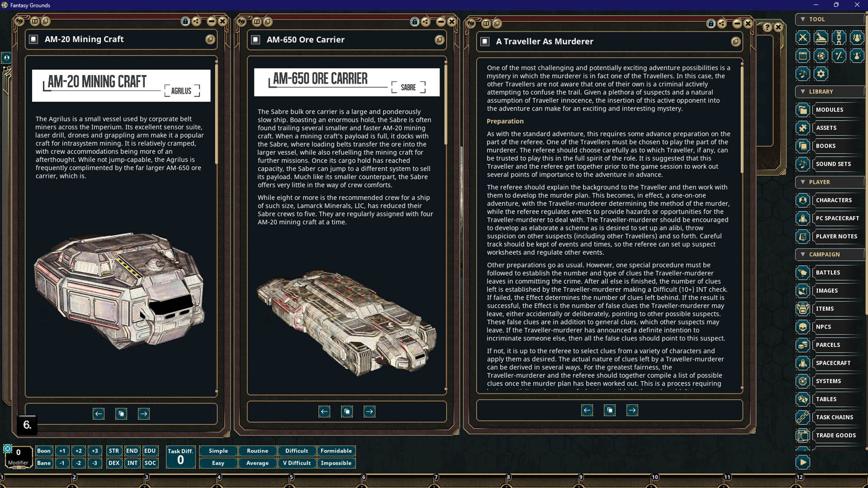Select Player Notes from the Player list
868x488 pixels.
(x=836, y=236)
